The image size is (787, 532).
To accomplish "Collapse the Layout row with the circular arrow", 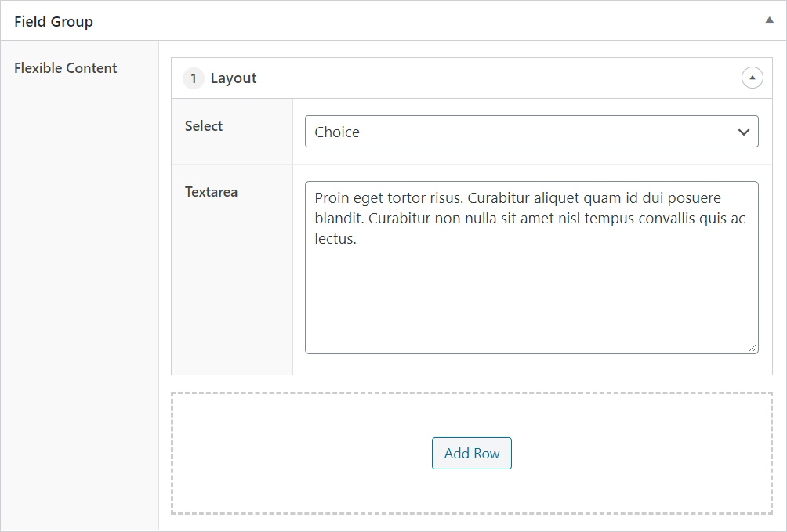I will click(x=752, y=78).
